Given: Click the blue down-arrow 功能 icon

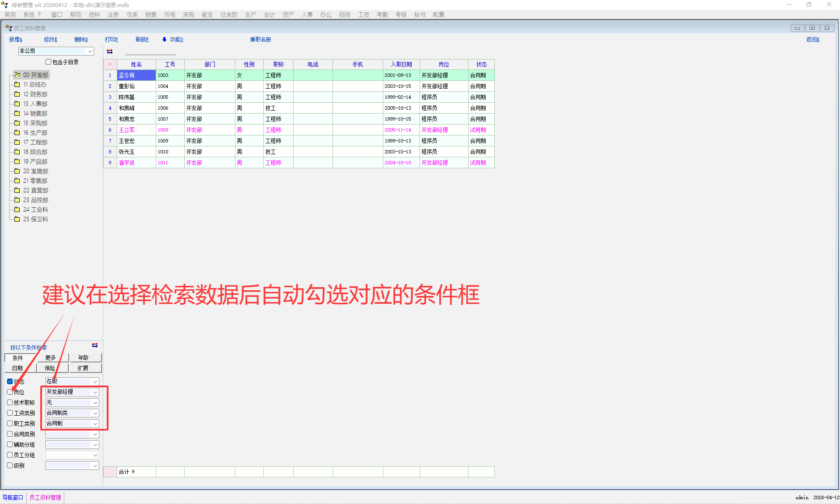Looking at the screenshot, I should click(164, 39).
